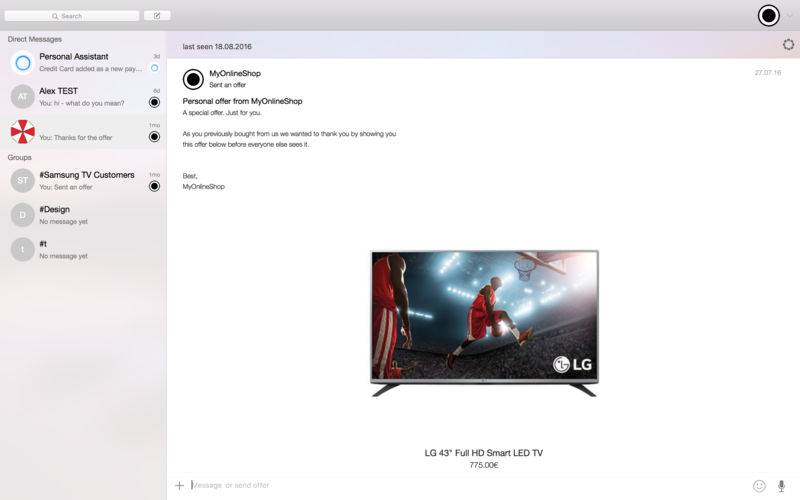Click the black badge on 'Thanks for the offer' row

point(154,137)
